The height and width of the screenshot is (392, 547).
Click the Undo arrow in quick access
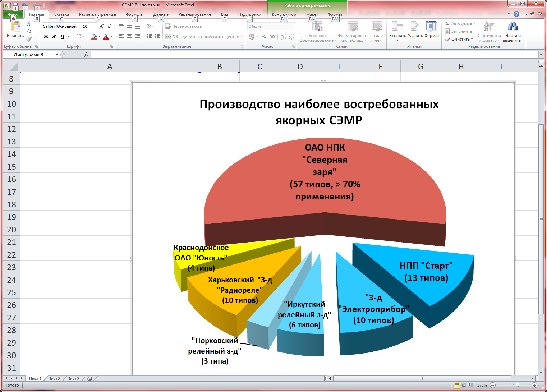coord(24,5)
